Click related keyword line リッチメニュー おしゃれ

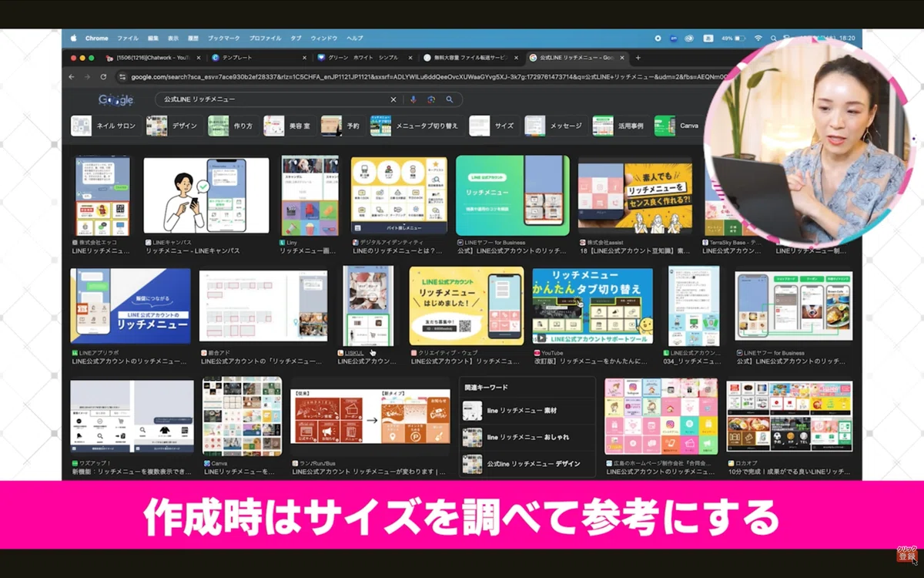(x=527, y=437)
